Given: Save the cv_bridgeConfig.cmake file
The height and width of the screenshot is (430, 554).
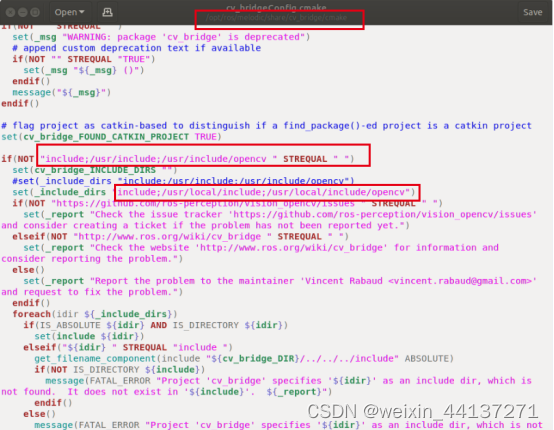Looking at the screenshot, I should (x=532, y=12).
